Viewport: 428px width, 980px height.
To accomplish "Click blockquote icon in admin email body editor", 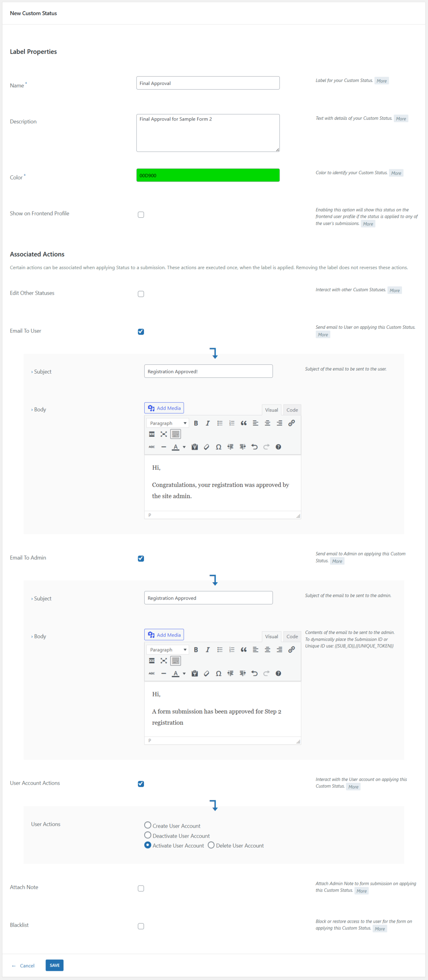I will (243, 650).
